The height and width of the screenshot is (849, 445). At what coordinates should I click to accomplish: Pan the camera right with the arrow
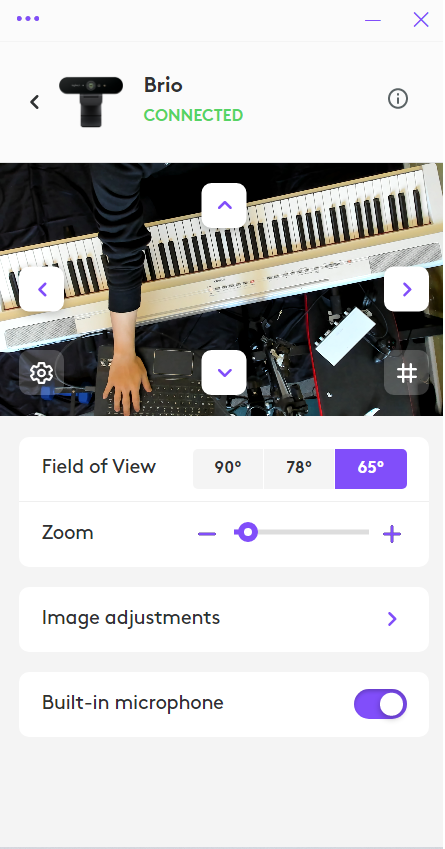407,289
